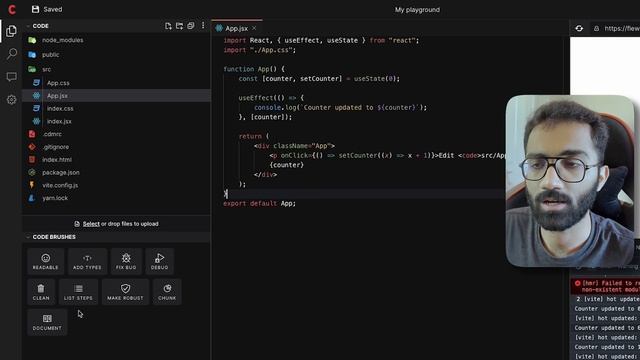Collapse the CODE BRUSHES section
This screenshot has height=360, width=640.
28,237
